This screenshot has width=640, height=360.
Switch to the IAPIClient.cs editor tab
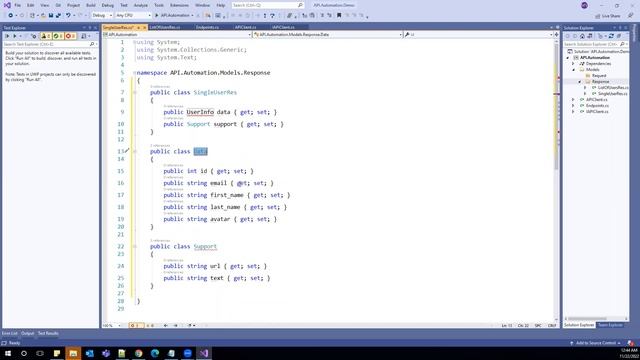(283, 27)
